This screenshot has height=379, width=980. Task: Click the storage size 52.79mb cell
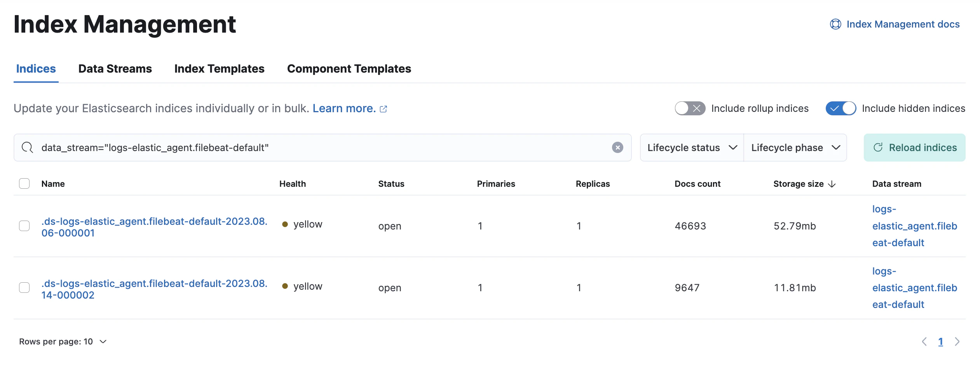(795, 226)
